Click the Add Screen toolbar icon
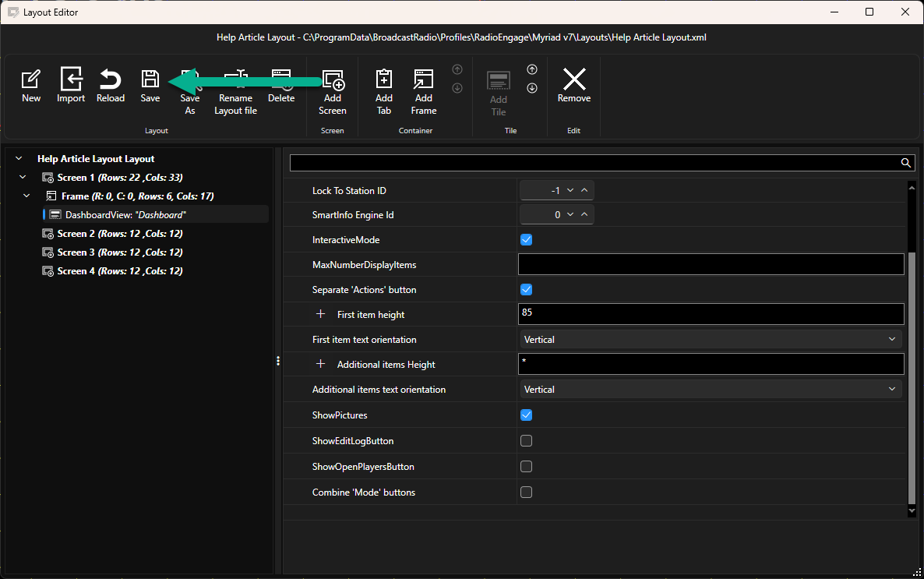 [333, 79]
